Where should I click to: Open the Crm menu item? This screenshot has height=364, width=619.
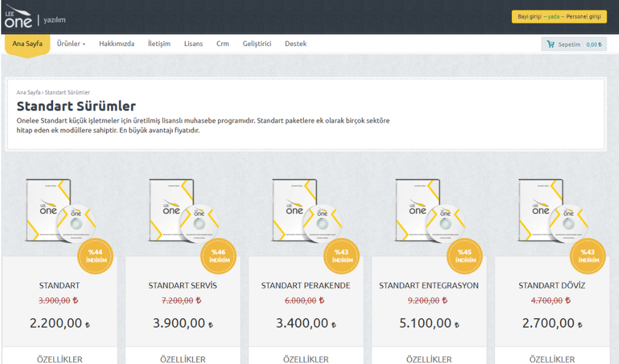click(x=223, y=44)
